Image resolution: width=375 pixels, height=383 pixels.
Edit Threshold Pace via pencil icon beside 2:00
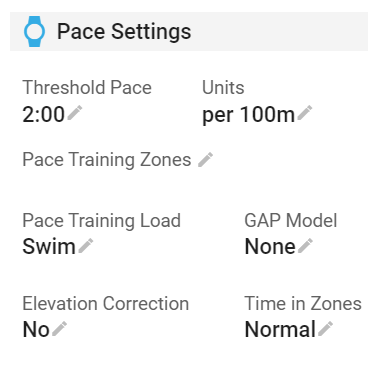coord(75,113)
